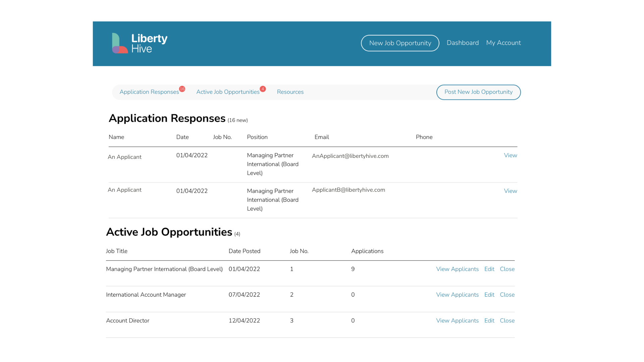Screen dimensions: 644x362
Task: Open the Resources tab
Action: pos(290,92)
